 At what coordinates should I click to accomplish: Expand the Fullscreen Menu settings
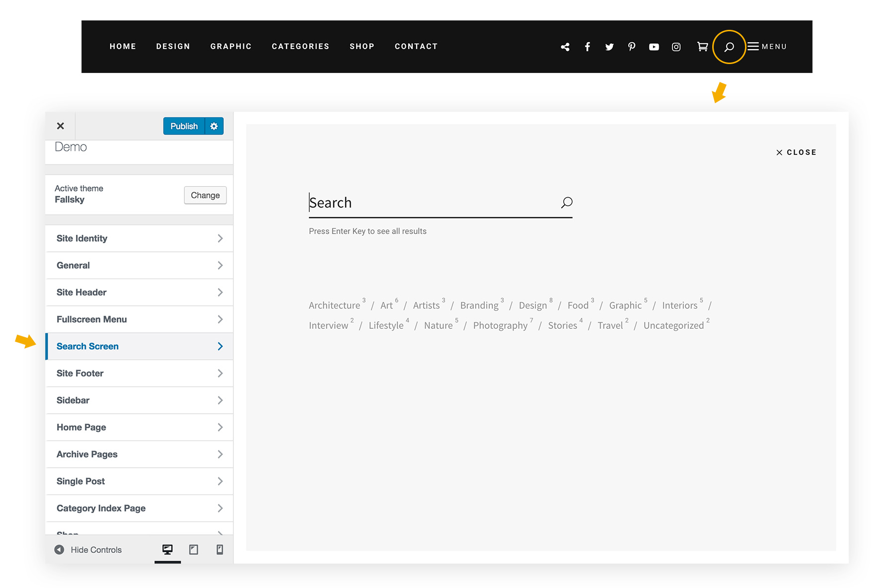pos(139,319)
